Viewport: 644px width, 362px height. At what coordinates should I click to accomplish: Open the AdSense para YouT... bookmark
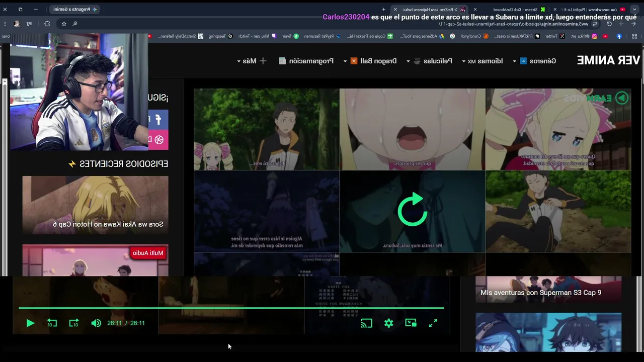tap(422, 36)
